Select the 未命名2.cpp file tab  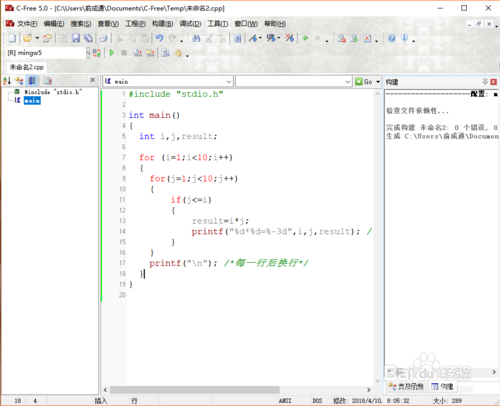(27, 67)
